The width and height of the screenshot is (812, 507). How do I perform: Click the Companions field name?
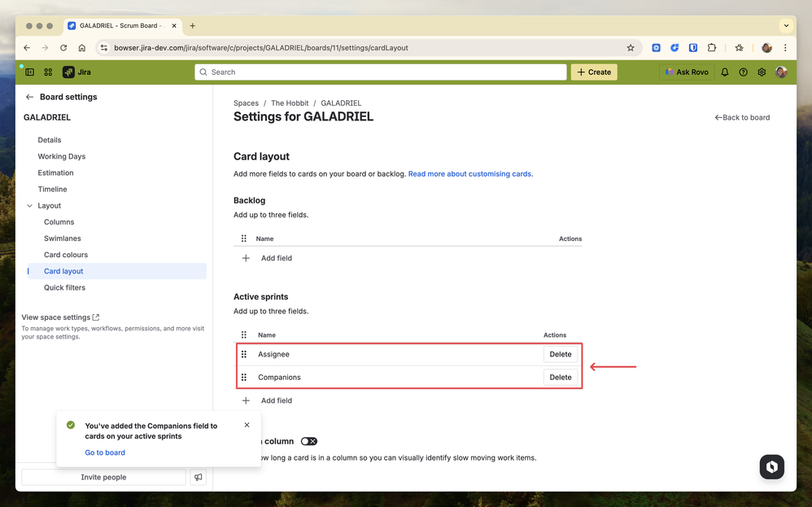[279, 377]
